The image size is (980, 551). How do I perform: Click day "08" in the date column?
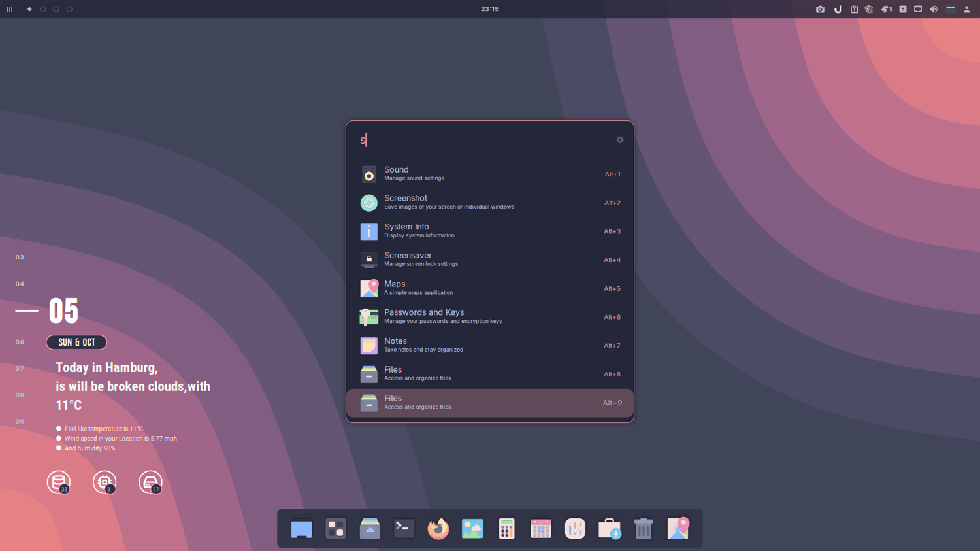(20, 395)
